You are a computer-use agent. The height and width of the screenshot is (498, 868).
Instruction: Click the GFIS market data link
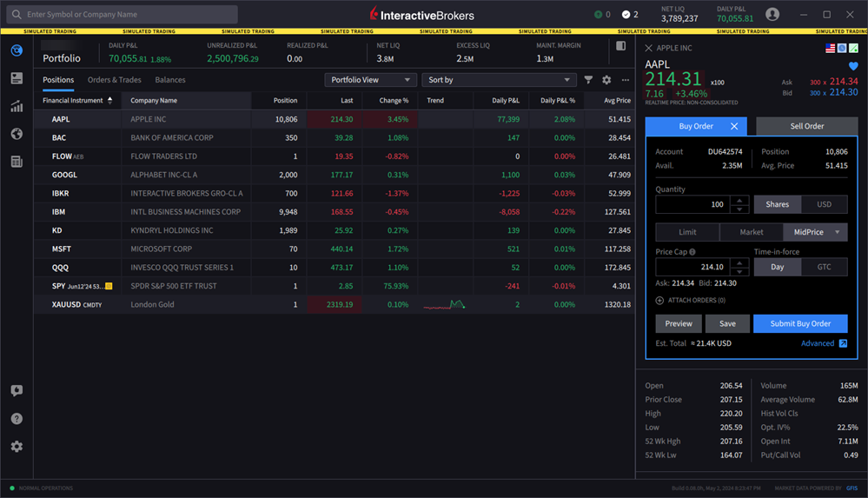point(852,488)
